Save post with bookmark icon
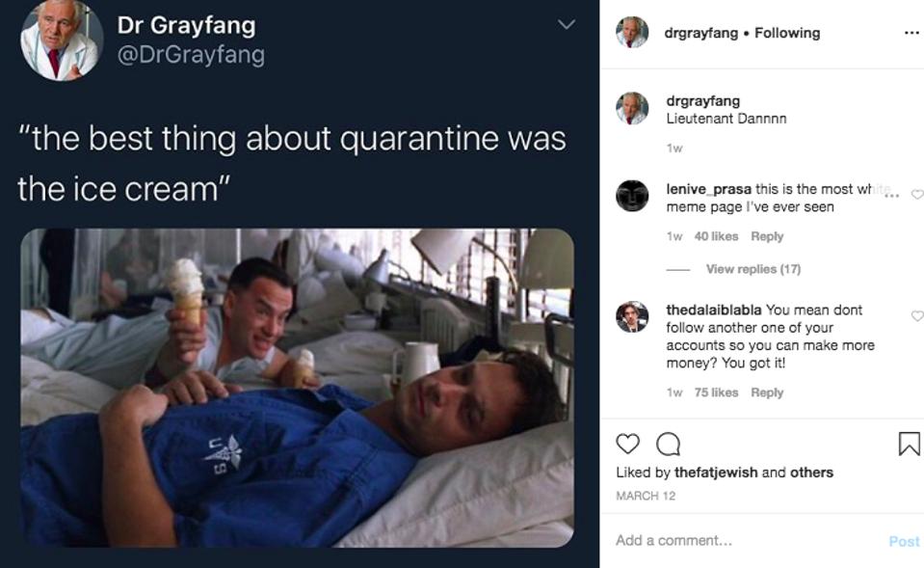Screen dimensions: 924x568 [909, 444]
